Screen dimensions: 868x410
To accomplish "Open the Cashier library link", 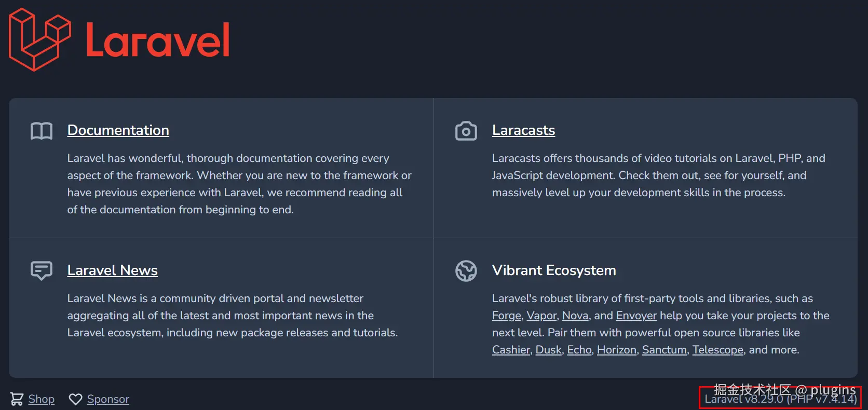I will [511, 350].
